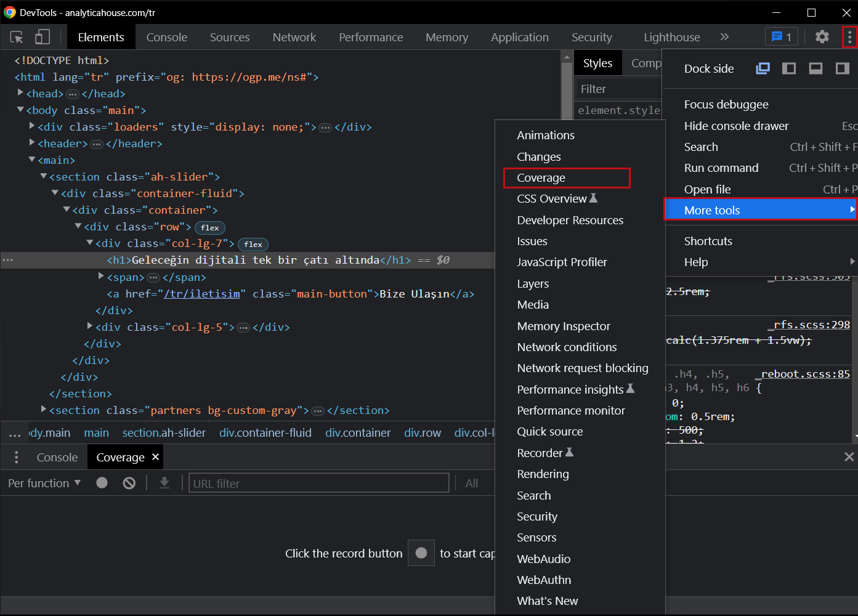Toggle the device toolbar icon
Screen dimensions: 858x616
pyautogui.click(x=42, y=38)
